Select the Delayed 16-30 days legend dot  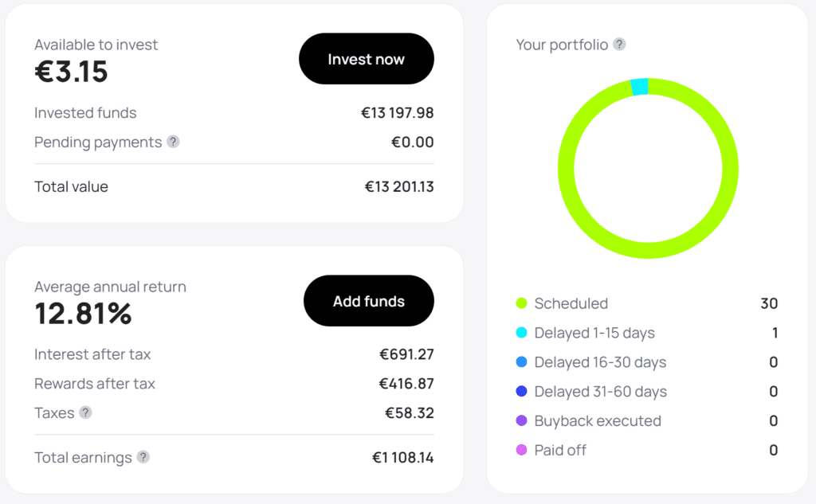tap(521, 362)
